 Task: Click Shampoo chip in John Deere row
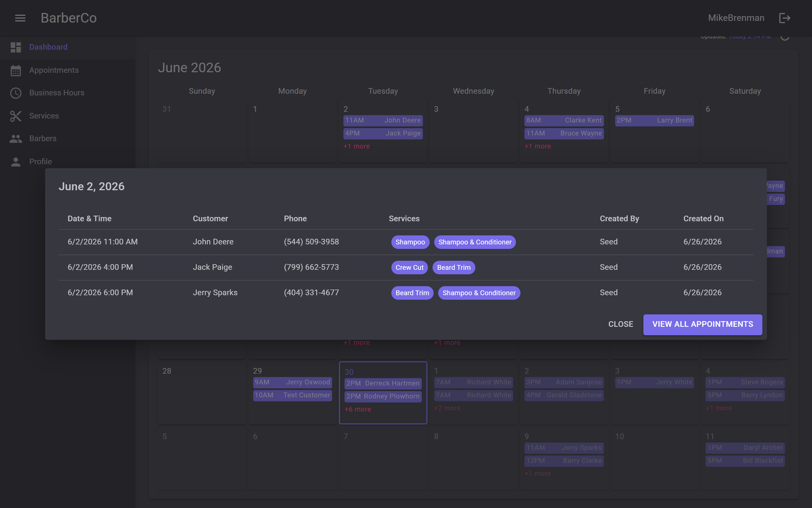[x=410, y=242]
